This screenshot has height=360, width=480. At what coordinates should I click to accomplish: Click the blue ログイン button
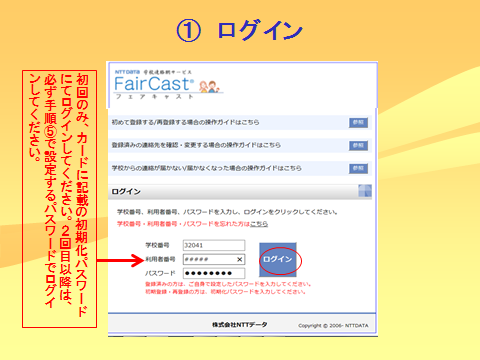point(278,259)
